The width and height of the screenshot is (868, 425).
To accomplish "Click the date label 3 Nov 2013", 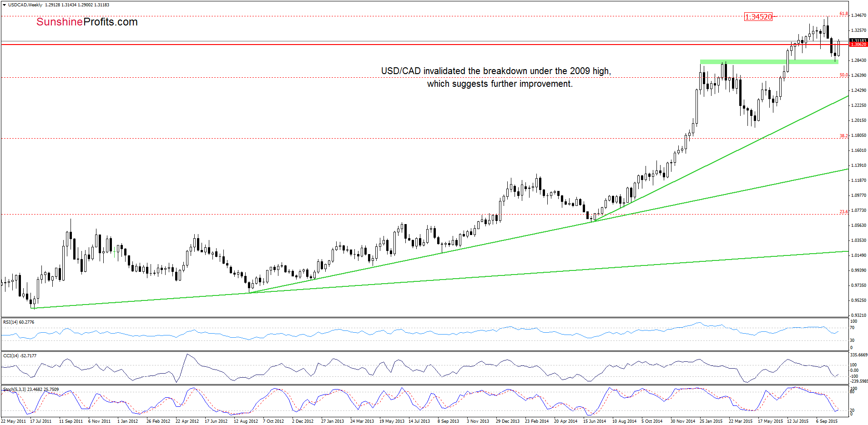I will click(x=478, y=421).
